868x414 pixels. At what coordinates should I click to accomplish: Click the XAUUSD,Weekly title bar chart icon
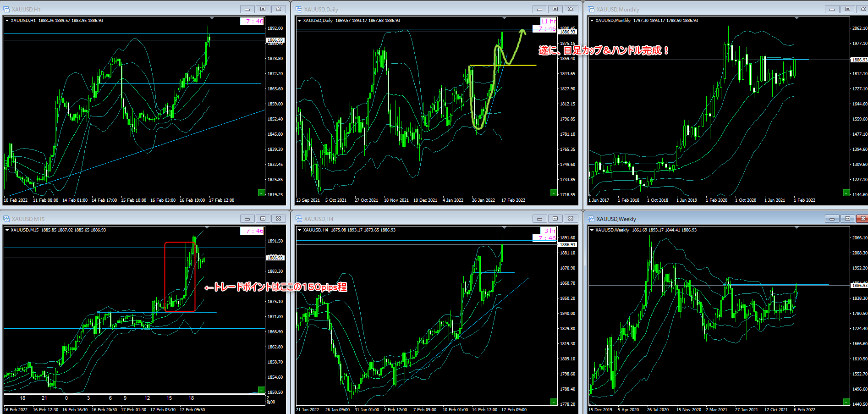591,219
